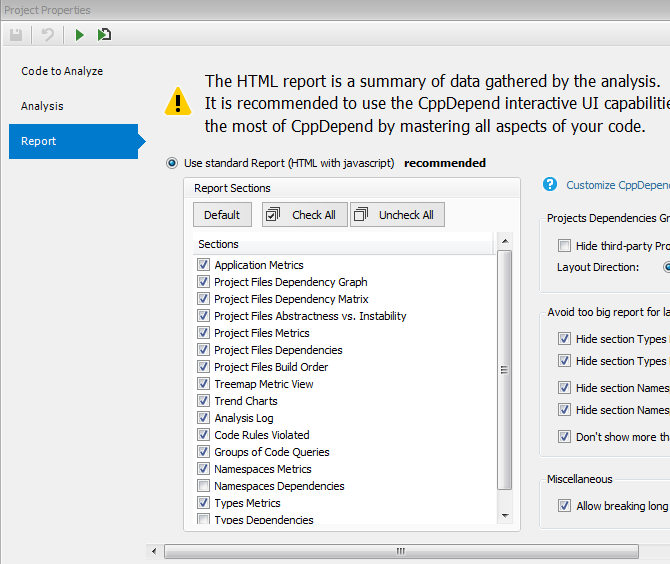Viewport: 670px width, 564px height.
Task: Check Hide third-party Projects checkbox
Action: coord(564,246)
